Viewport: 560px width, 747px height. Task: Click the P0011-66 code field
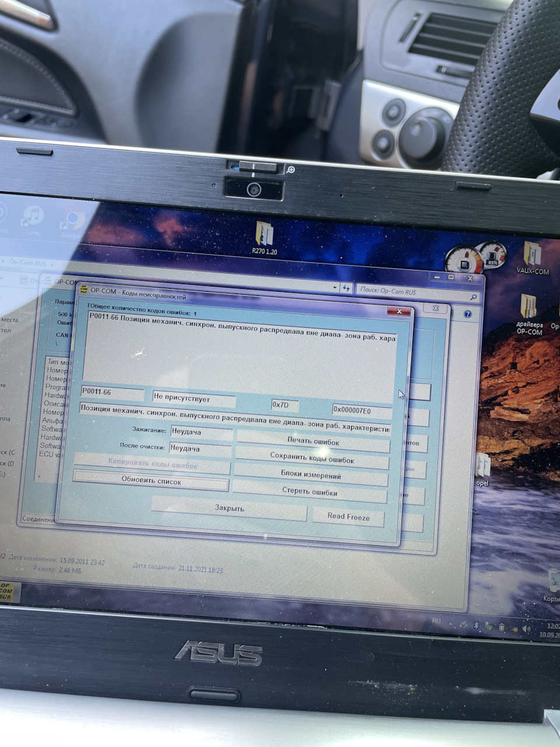112,392
